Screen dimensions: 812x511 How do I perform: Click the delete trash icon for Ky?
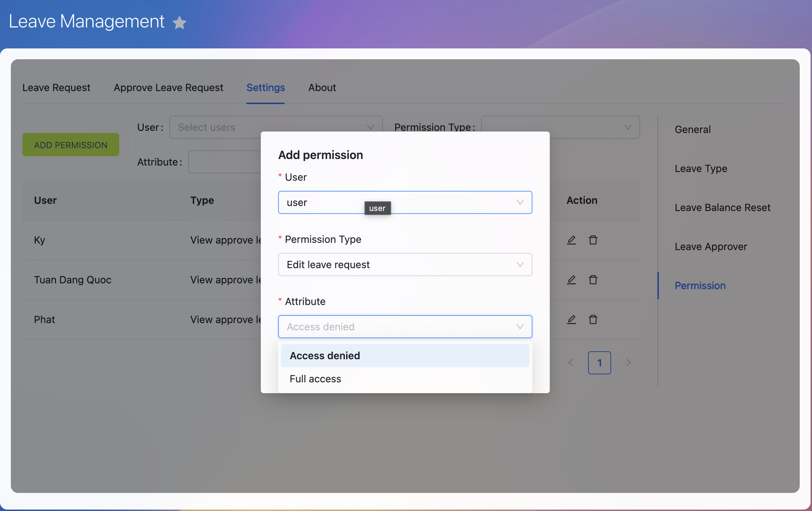[593, 240]
